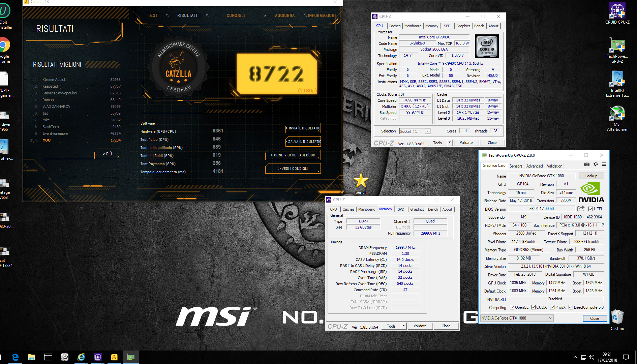637x364 pixels.
Task: Toggle the UEFI checkbox in GPU-Z
Action: pyautogui.click(x=590, y=209)
